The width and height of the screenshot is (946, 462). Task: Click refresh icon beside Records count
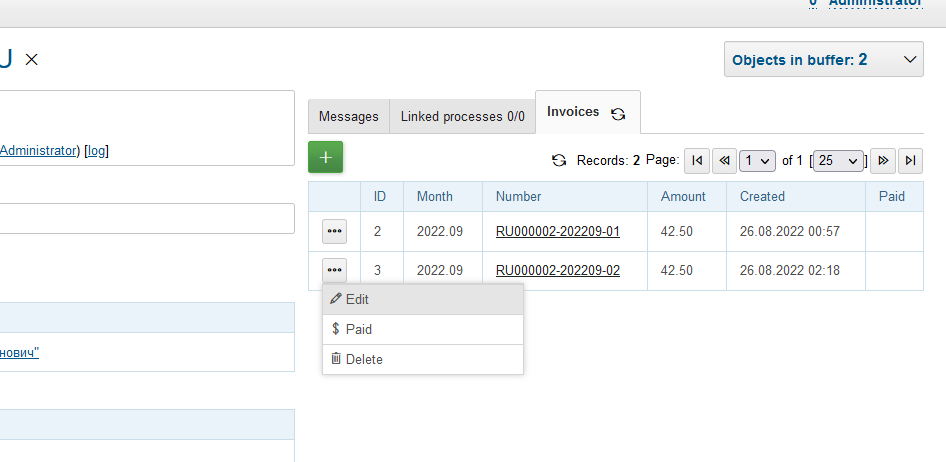pyautogui.click(x=559, y=160)
